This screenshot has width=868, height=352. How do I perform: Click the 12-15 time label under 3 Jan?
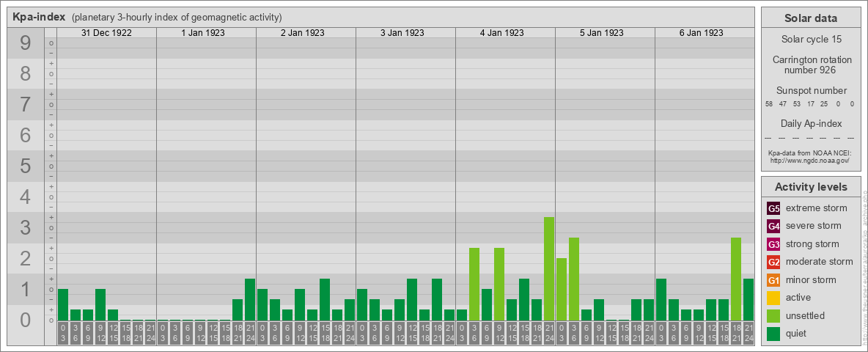tap(412, 334)
